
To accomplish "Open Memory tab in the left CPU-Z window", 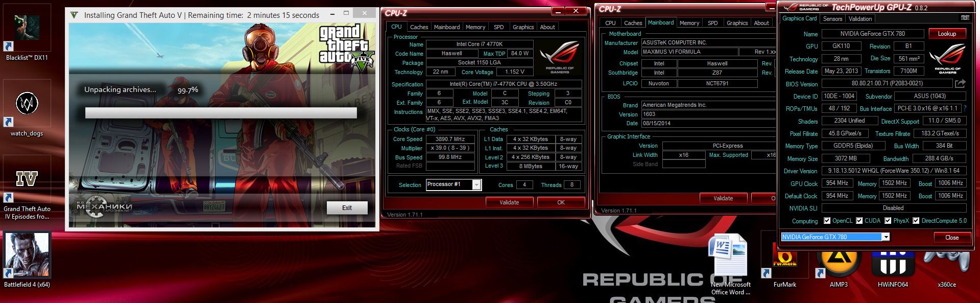I will pyautogui.click(x=475, y=27).
